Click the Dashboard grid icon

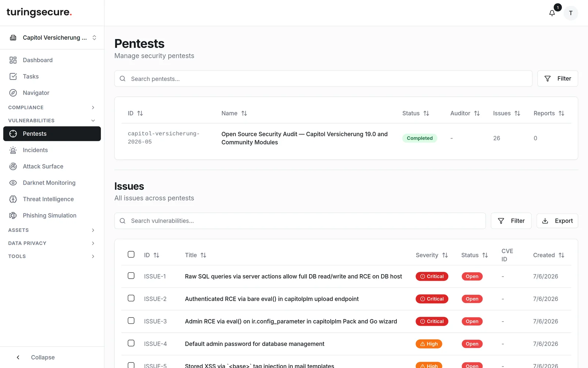click(13, 60)
